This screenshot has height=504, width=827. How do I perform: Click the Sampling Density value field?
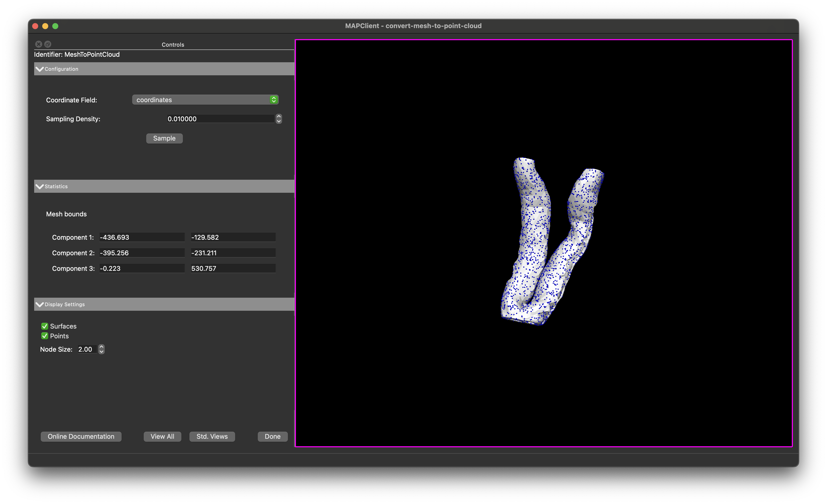click(221, 119)
